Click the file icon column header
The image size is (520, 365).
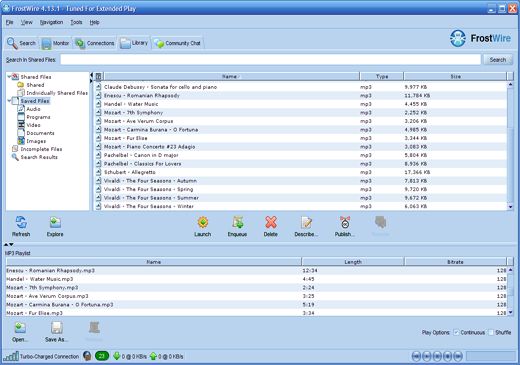click(99, 77)
